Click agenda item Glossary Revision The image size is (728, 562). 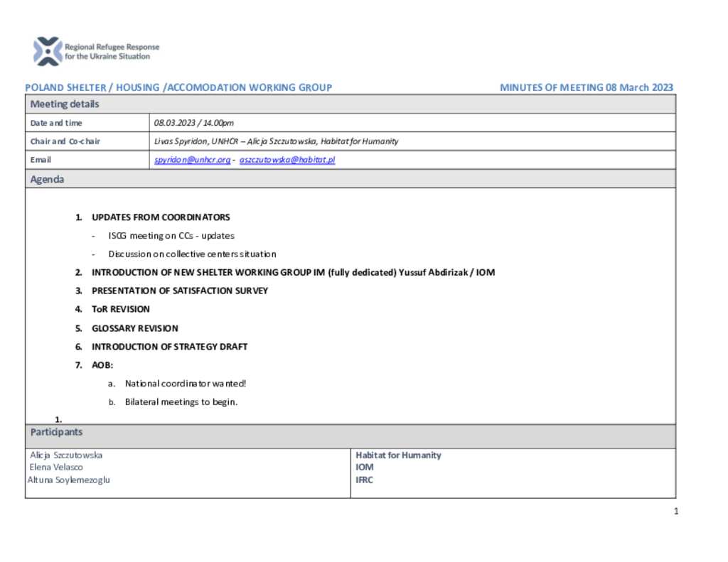pos(134,328)
